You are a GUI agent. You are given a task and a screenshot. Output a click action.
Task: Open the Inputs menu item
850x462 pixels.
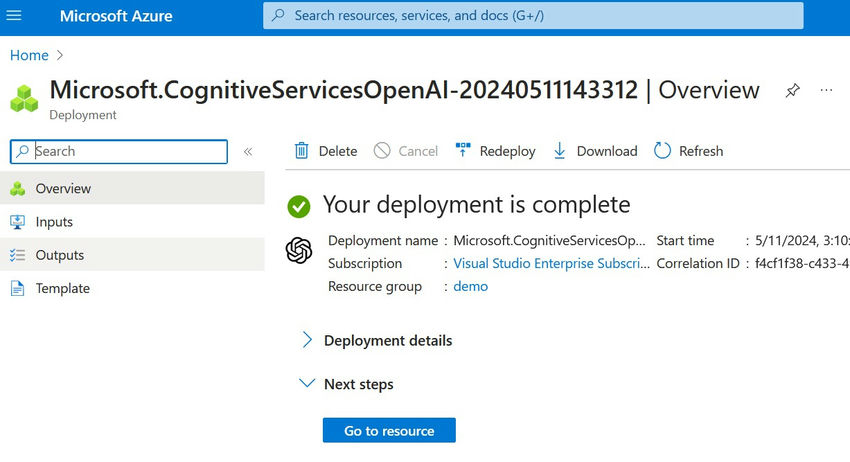pos(54,222)
